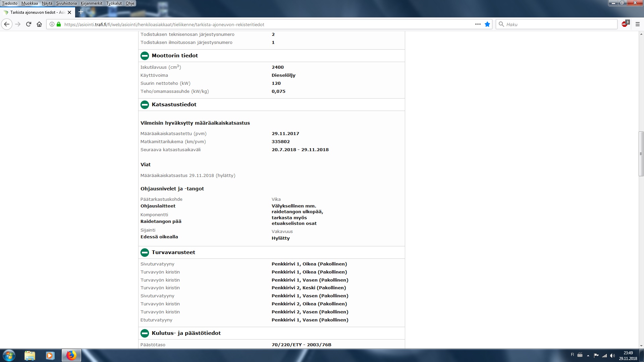
Task: Open the Firefox hamburger menu
Action: click(638, 24)
